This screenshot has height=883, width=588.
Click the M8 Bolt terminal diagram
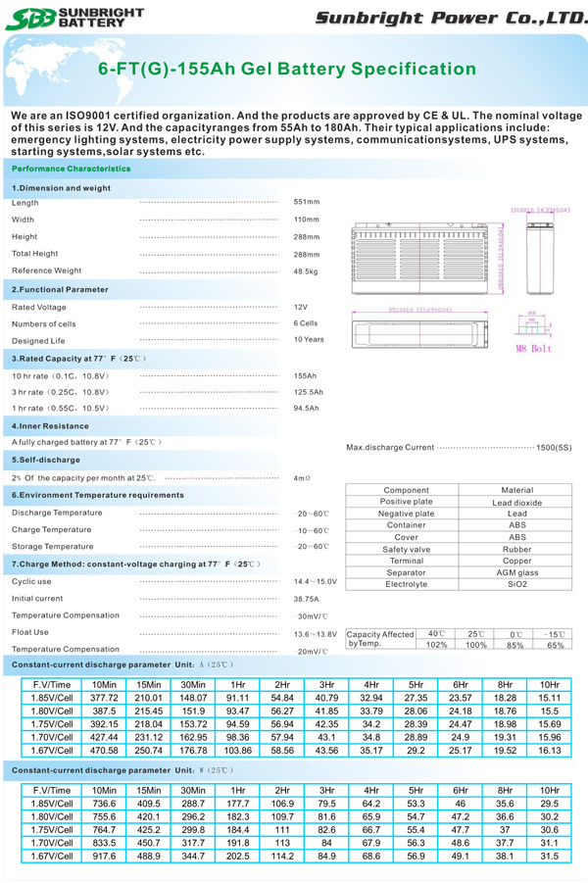(533, 333)
